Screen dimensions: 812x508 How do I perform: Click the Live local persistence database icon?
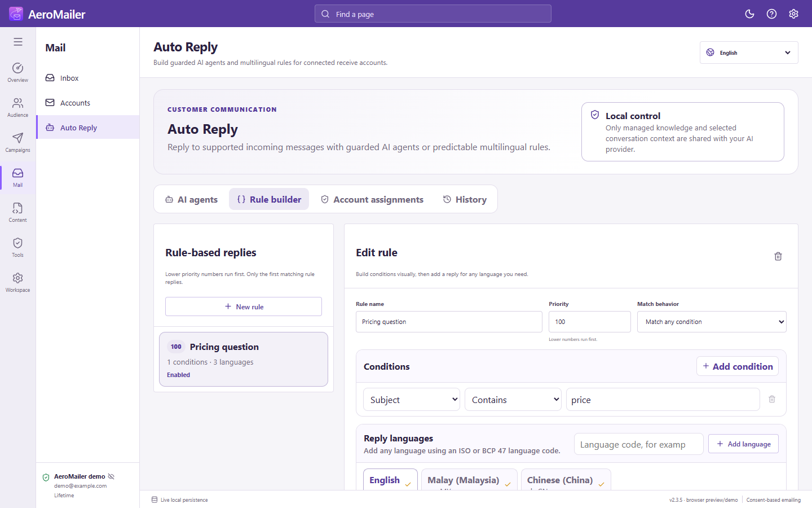click(155, 500)
